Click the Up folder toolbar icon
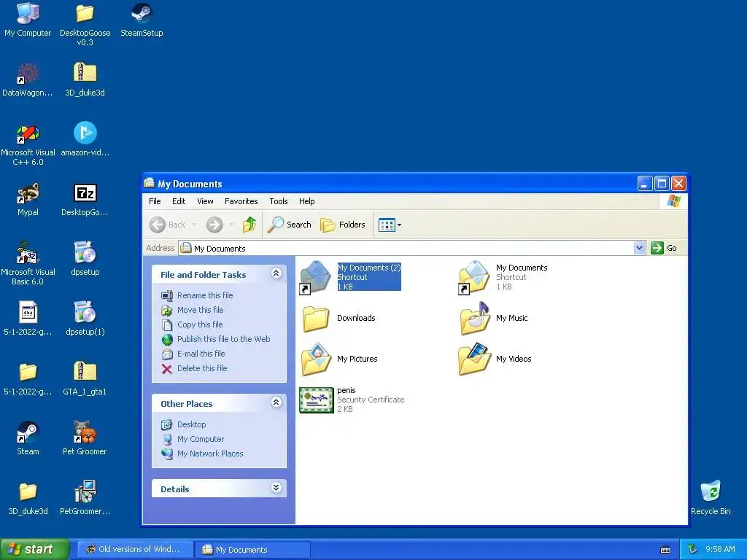This screenshot has height=560, width=747. point(249,225)
